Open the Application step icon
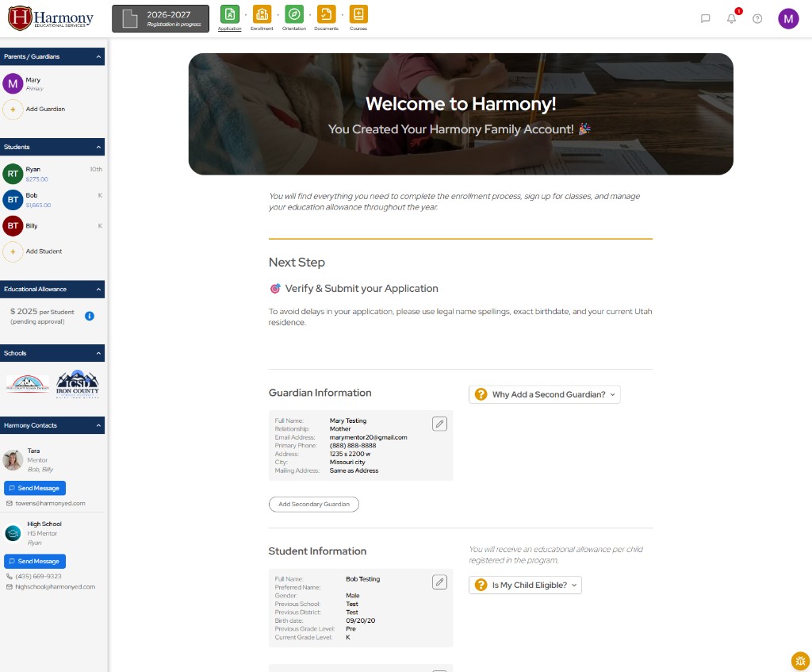The height and width of the screenshot is (672, 812). [229, 14]
